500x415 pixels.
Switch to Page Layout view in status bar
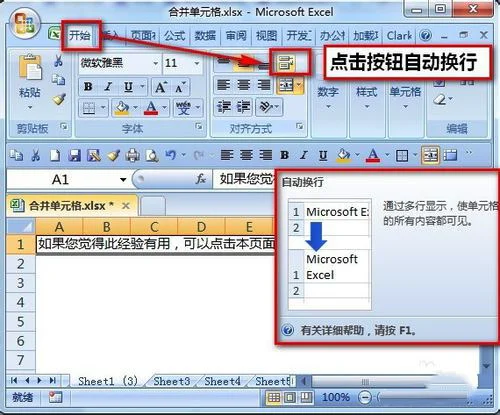click(x=290, y=397)
